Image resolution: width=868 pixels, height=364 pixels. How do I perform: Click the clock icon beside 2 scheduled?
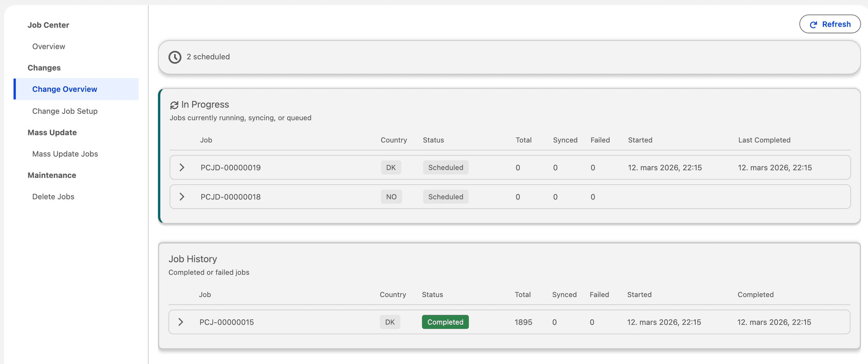pos(175,57)
